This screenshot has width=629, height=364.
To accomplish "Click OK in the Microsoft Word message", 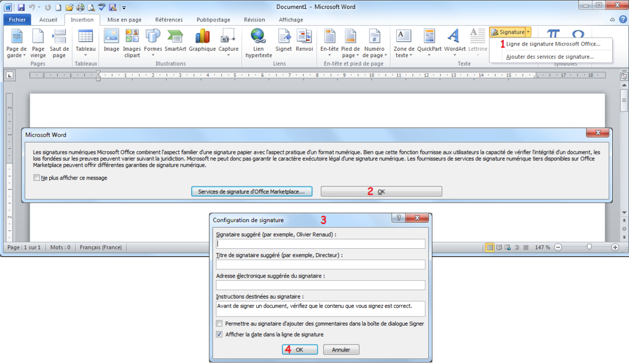I will point(381,192).
